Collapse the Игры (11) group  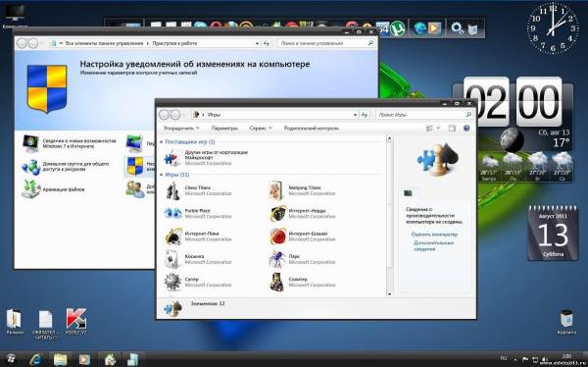point(162,175)
